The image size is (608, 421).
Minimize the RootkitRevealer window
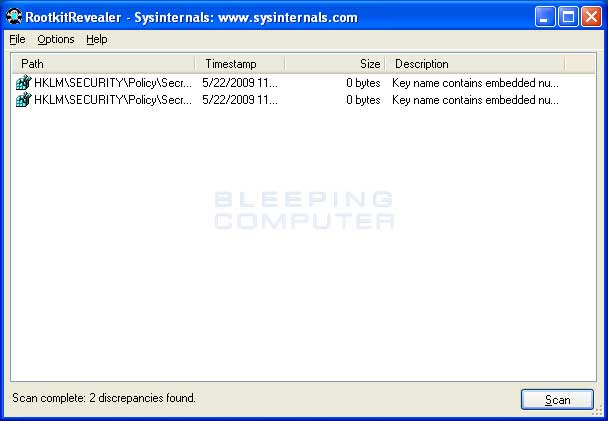point(544,17)
